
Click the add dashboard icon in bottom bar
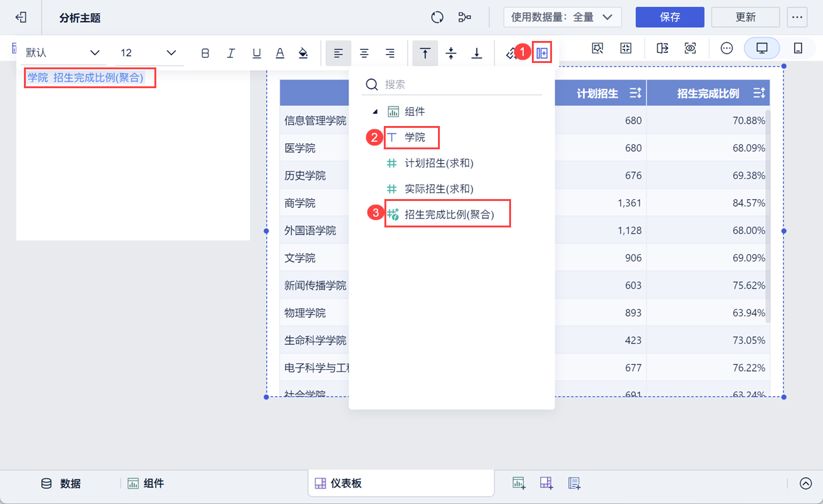pyautogui.click(x=546, y=483)
